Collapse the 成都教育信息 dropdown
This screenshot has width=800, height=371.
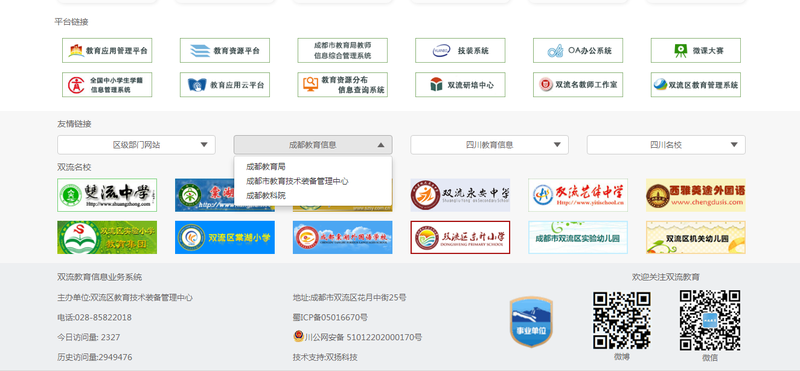pos(313,145)
